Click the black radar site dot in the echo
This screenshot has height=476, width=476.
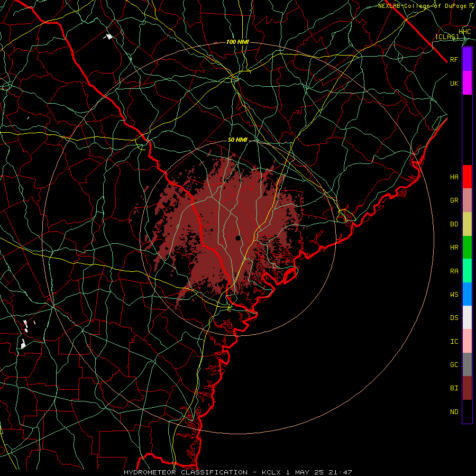pyautogui.click(x=238, y=238)
